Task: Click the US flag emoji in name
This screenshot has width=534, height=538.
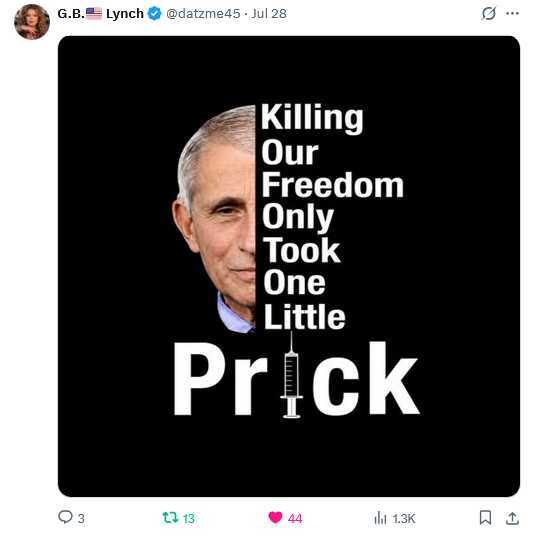Action: pyautogui.click(x=94, y=13)
